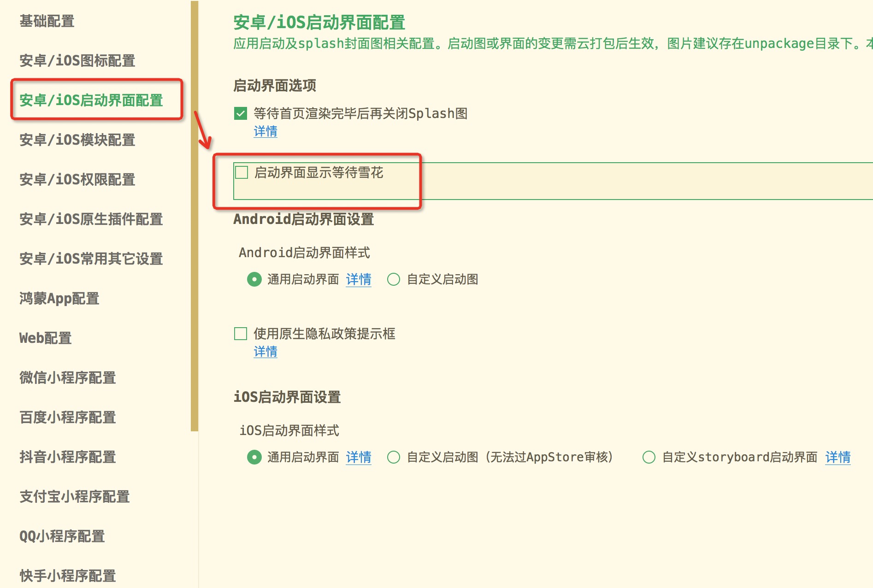
Task: Open 详情 link under 隐私政策提示框
Action: (x=265, y=352)
